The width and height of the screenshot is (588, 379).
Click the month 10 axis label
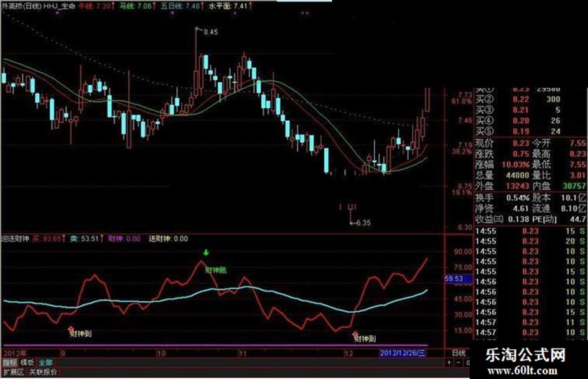click(161, 353)
